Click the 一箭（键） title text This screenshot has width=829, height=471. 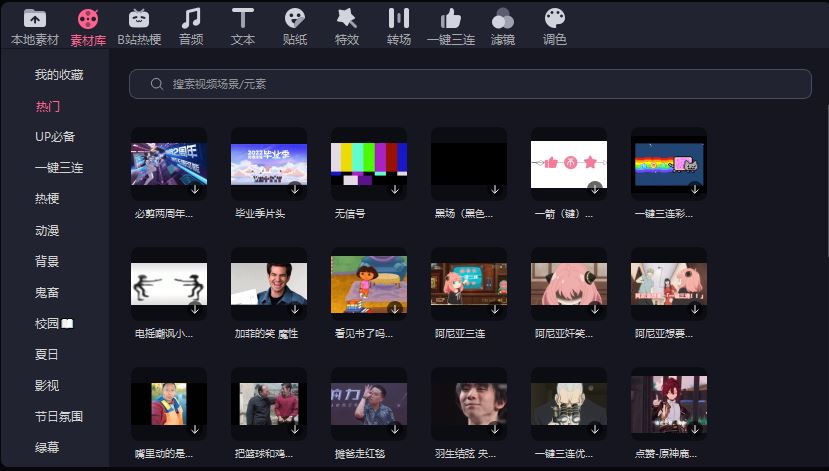click(564, 214)
